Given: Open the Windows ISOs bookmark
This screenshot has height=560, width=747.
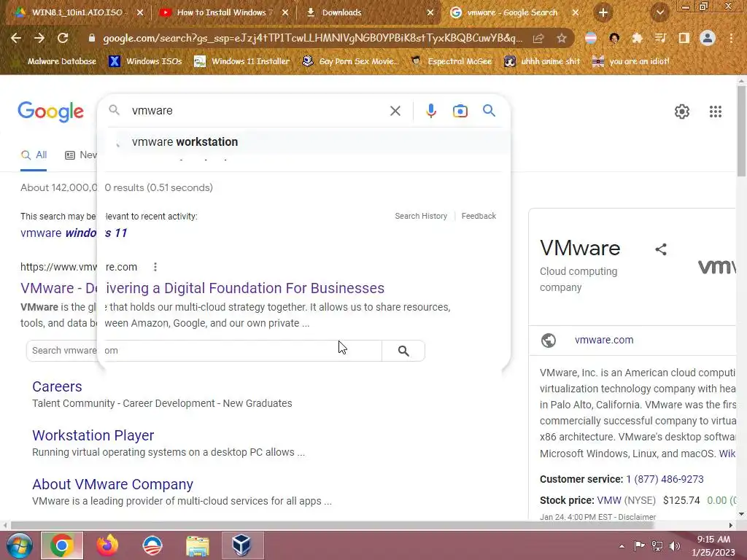Looking at the screenshot, I should pos(146,61).
